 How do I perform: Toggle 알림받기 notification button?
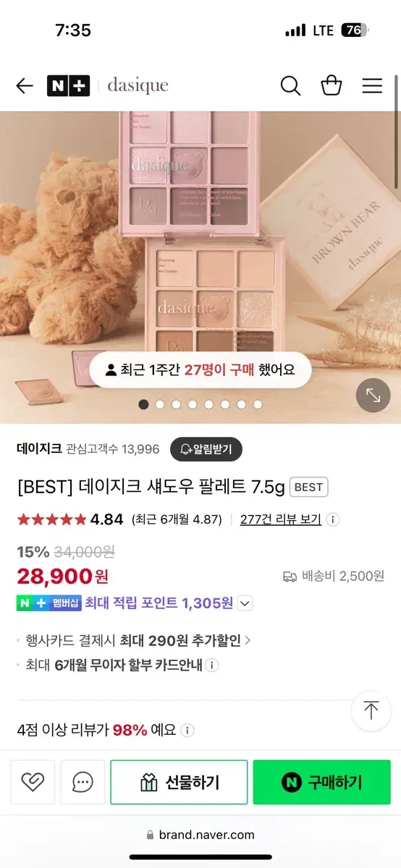tap(206, 449)
